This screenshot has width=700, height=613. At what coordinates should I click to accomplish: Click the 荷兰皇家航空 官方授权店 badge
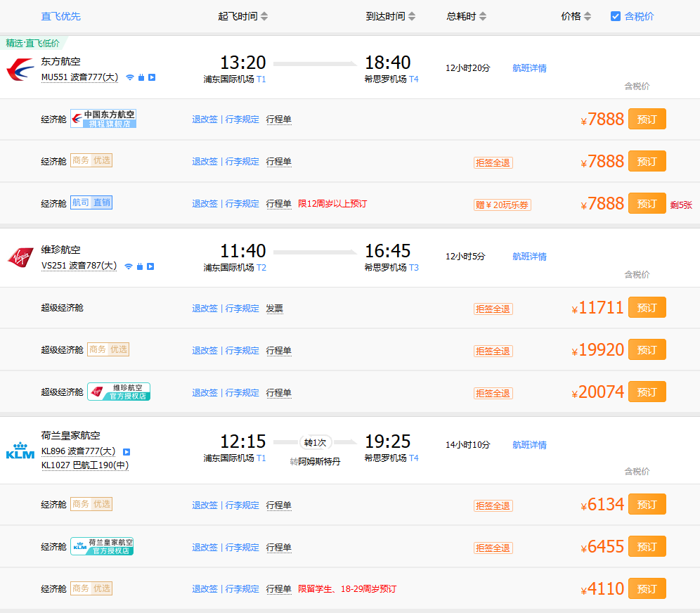[102, 546]
